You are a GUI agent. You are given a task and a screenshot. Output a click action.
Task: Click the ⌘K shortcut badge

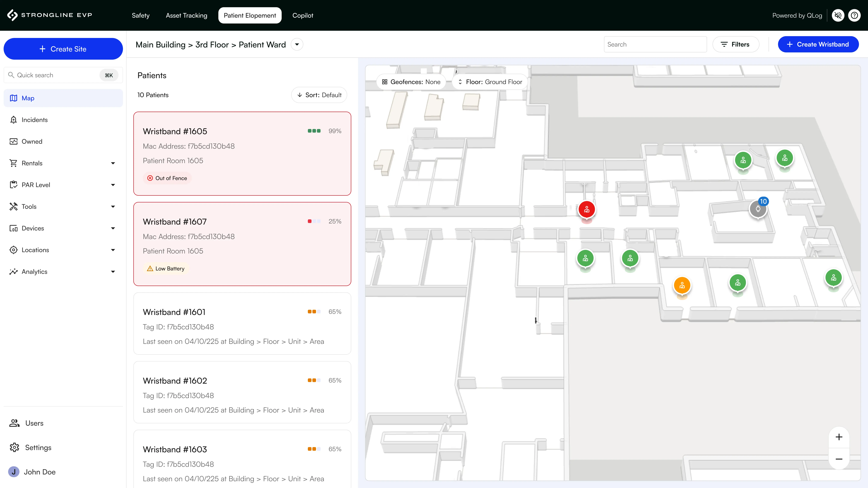click(108, 75)
